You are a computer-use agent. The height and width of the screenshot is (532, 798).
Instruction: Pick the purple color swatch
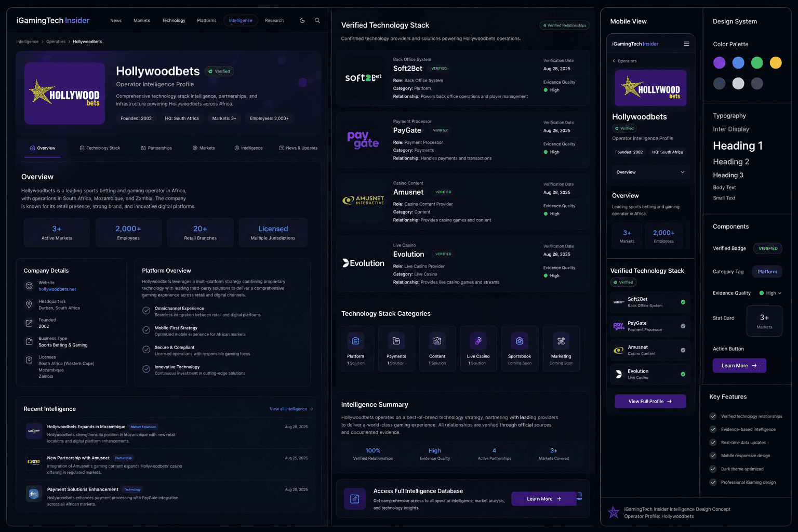(719, 63)
